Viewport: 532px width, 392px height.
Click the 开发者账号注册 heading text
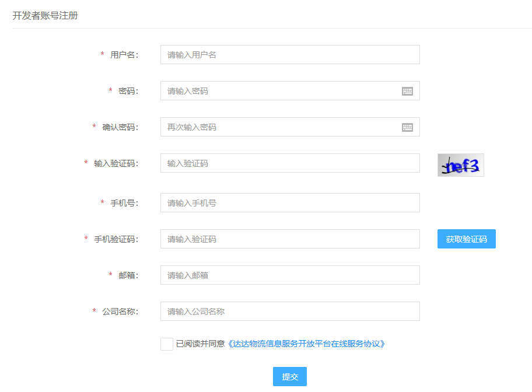[x=45, y=16]
